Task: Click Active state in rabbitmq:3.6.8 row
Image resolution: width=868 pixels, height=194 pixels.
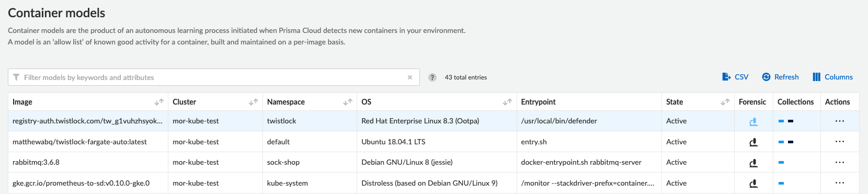Action: click(676, 162)
